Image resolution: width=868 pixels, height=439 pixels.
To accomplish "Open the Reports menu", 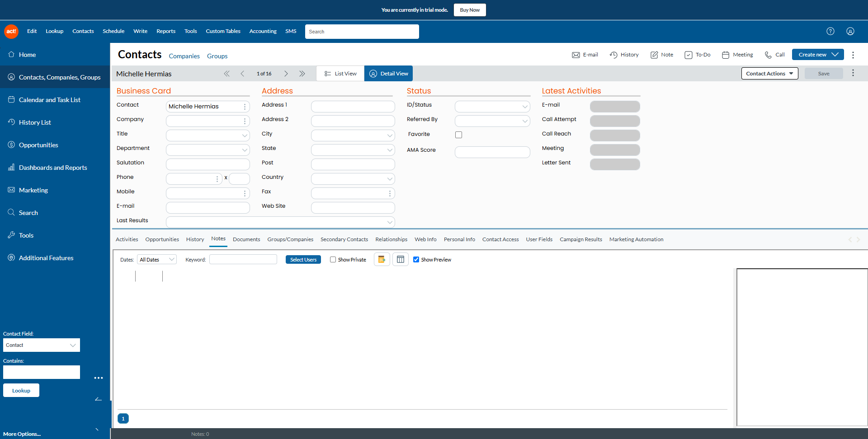I will coord(165,31).
